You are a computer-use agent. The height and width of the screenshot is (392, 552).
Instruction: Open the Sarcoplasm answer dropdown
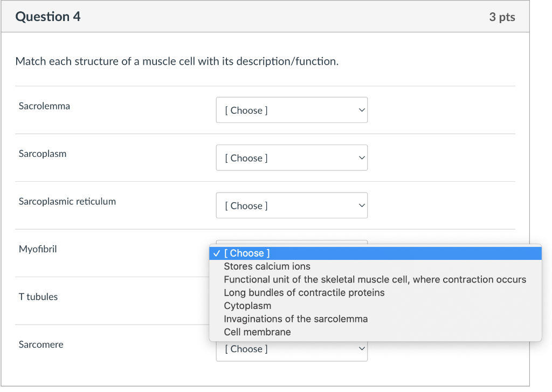291,157
